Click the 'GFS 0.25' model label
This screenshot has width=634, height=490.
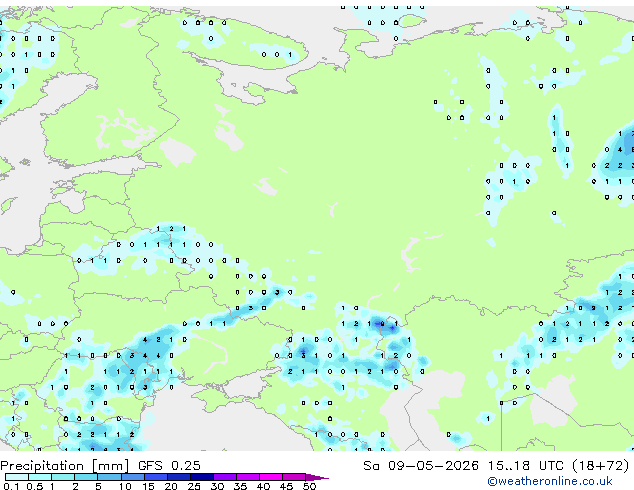[x=169, y=465]
